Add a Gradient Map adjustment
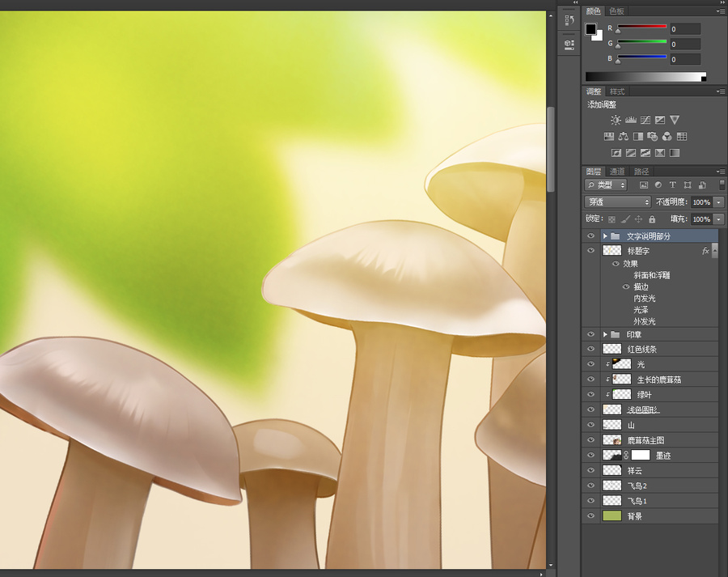The width and height of the screenshot is (728, 577). point(675,153)
